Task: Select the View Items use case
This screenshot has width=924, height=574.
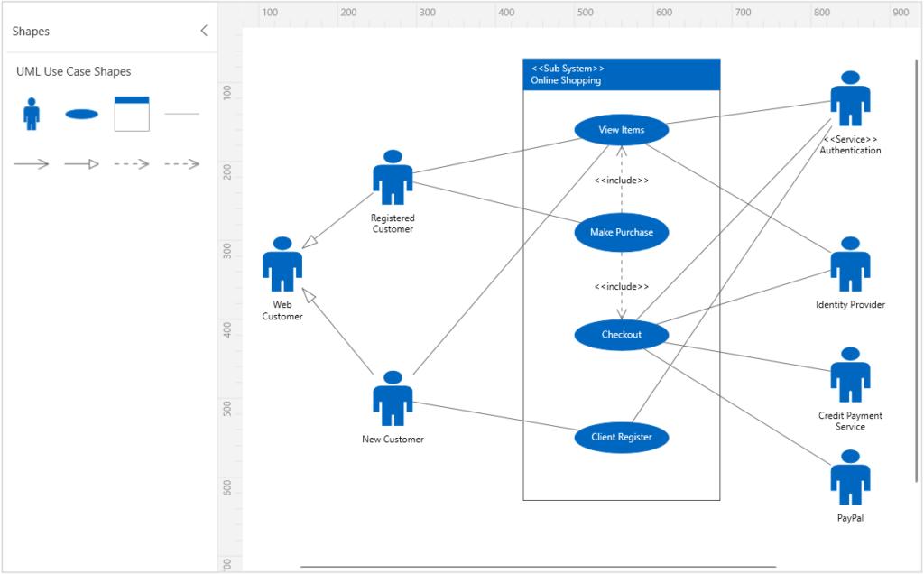Action: (x=622, y=130)
